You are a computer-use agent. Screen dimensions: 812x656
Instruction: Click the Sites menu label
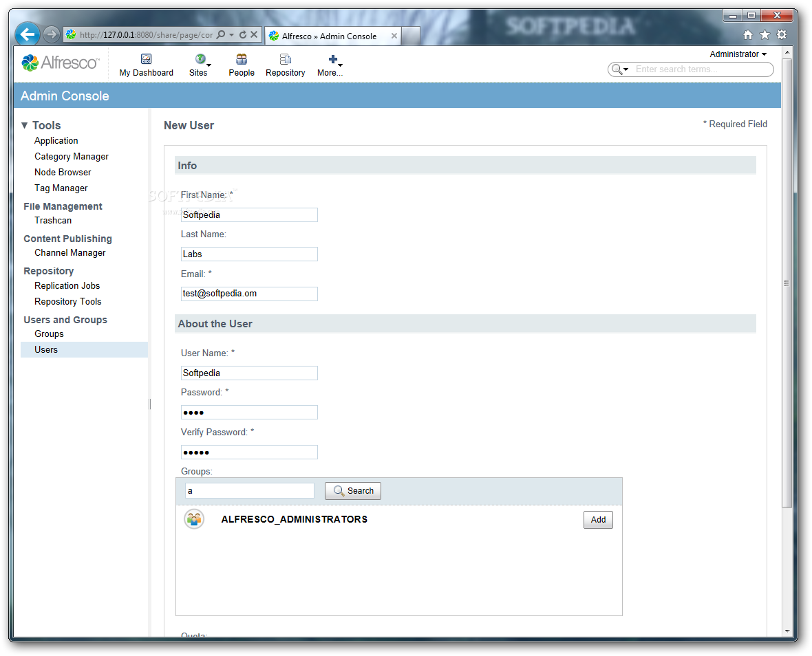click(x=197, y=73)
